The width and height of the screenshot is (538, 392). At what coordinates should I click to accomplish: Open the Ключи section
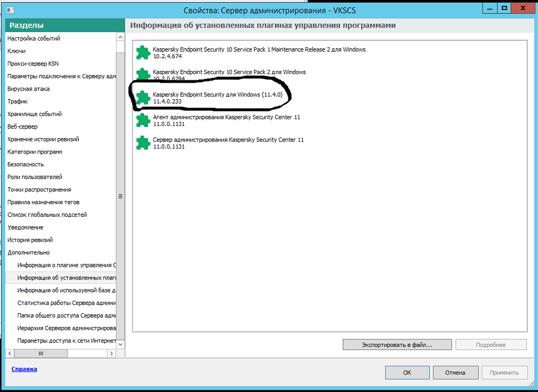pos(17,51)
